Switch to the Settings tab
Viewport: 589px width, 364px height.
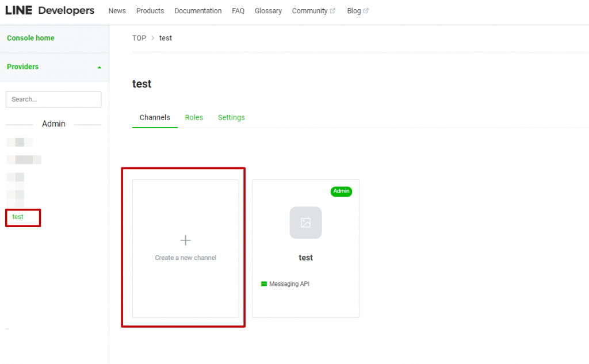click(231, 117)
